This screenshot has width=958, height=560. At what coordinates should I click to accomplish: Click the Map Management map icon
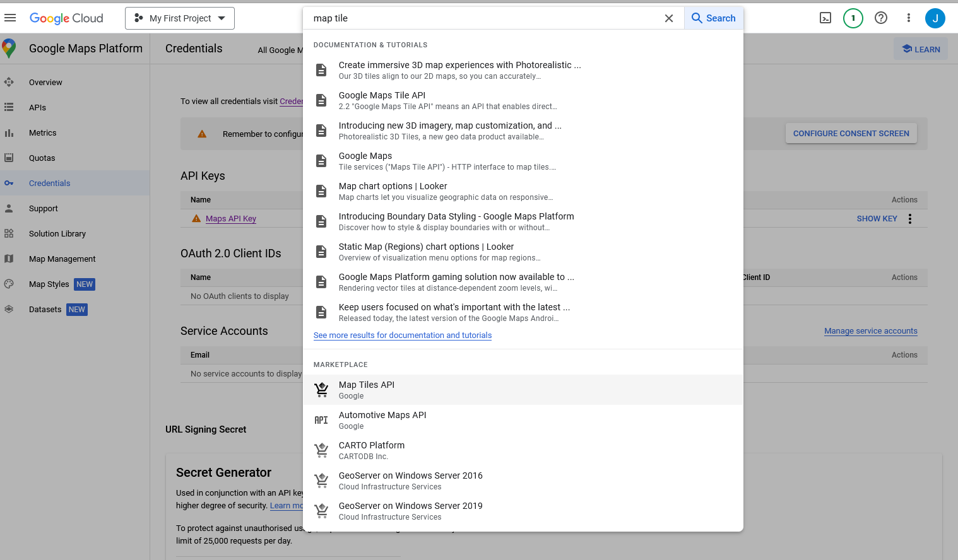point(9,259)
